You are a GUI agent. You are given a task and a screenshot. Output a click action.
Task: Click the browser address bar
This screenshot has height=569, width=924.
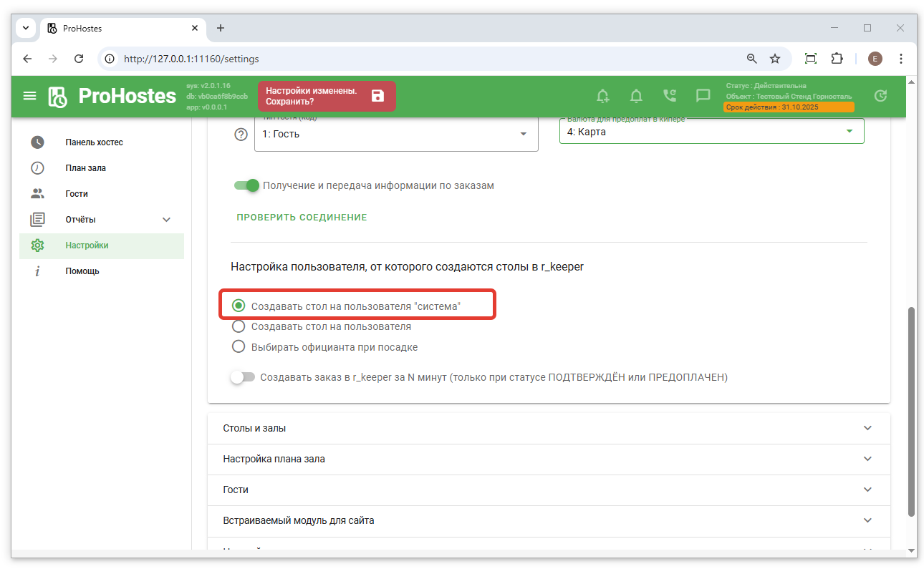click(x=430, y=59)
